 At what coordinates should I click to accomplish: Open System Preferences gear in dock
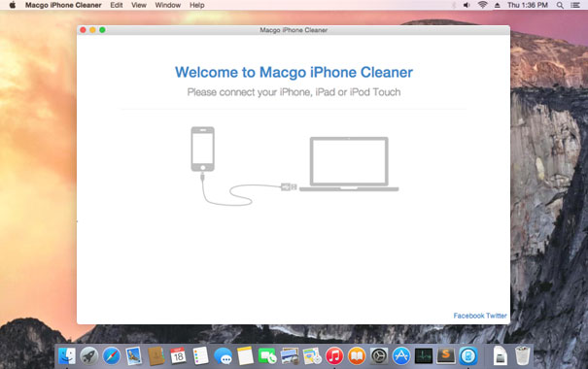coord(379,355)
